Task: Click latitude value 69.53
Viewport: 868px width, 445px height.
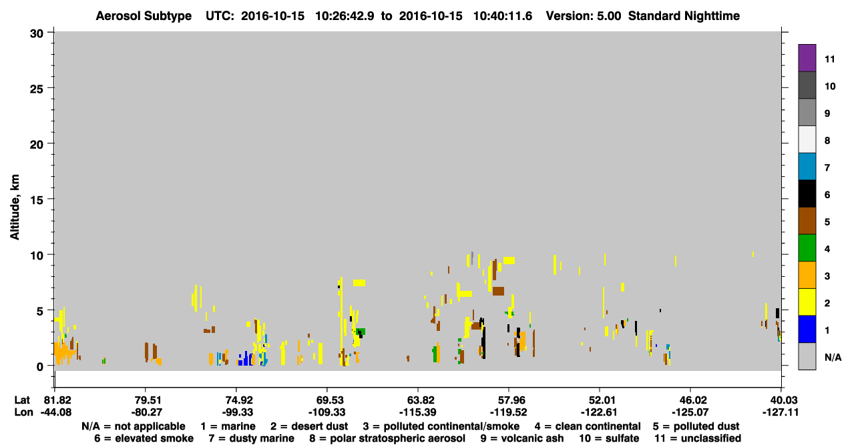Action: click(327, 400)
